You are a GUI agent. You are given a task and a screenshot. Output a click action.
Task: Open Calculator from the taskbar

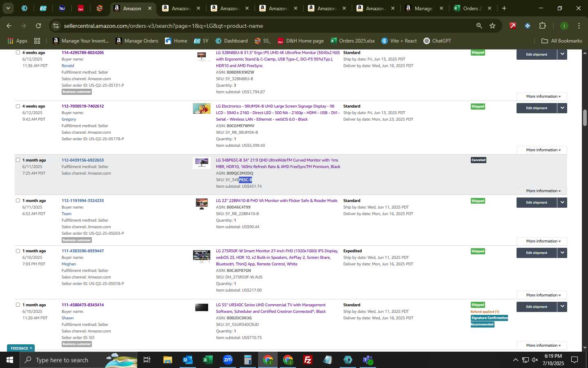247,360
